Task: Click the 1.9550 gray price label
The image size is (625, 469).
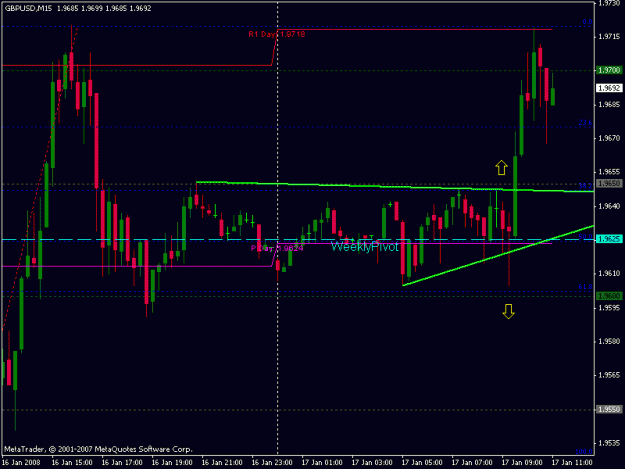Action: tap(609, 409)
